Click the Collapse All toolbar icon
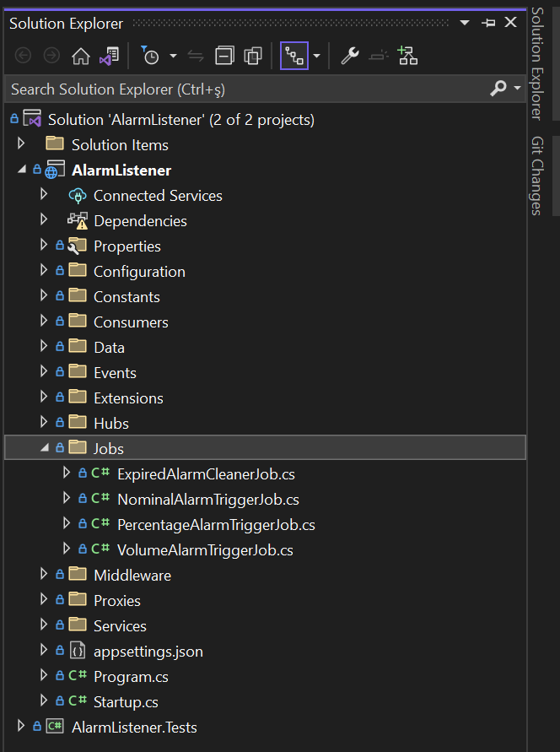The width and height of the screenshot is (560, 752). pos(224,57)
